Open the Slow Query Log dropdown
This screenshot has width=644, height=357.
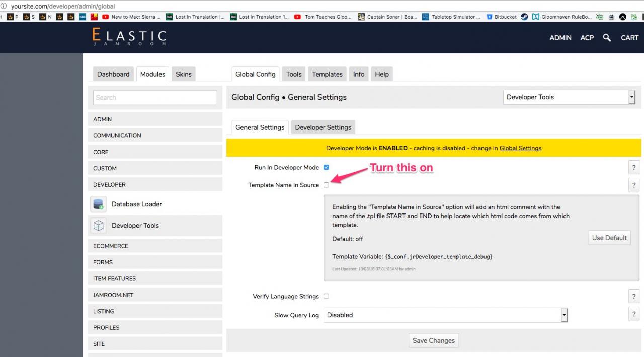click(445, 315)
